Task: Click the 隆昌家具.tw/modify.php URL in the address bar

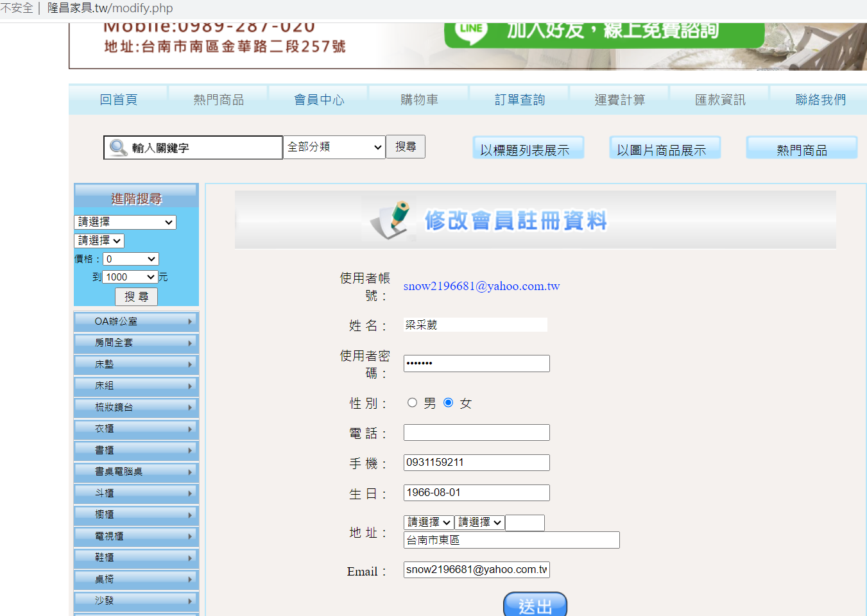Action: click(110, 8)
